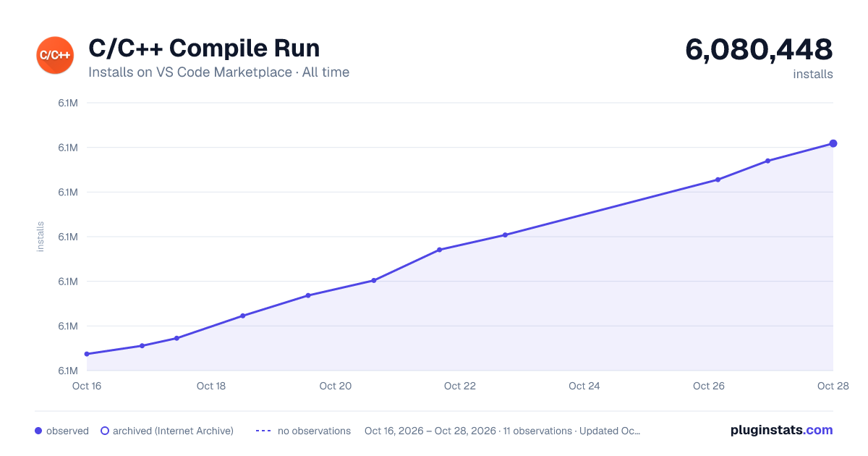Select the large final data point at Oct 28
868x456 pixels.
pyautogui.click(x=833, y=143)
